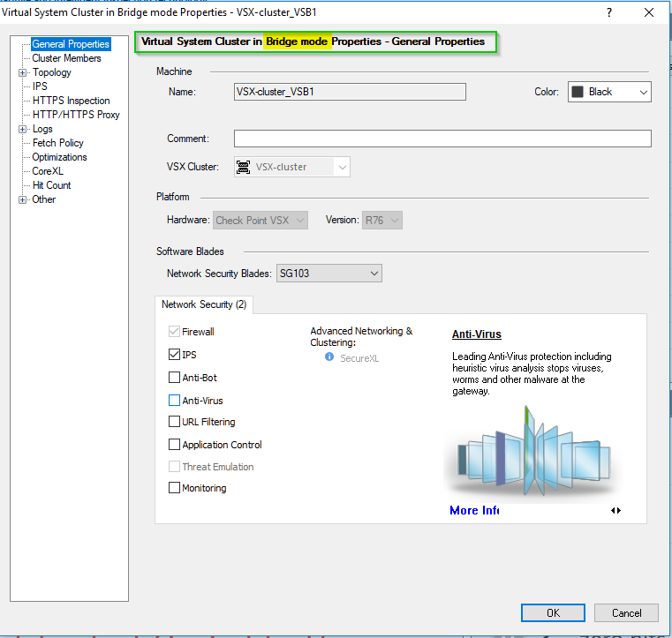Close the properties dialog
Image resolution: width=672 pixels, height=638 pixels.
click(649, 12)
